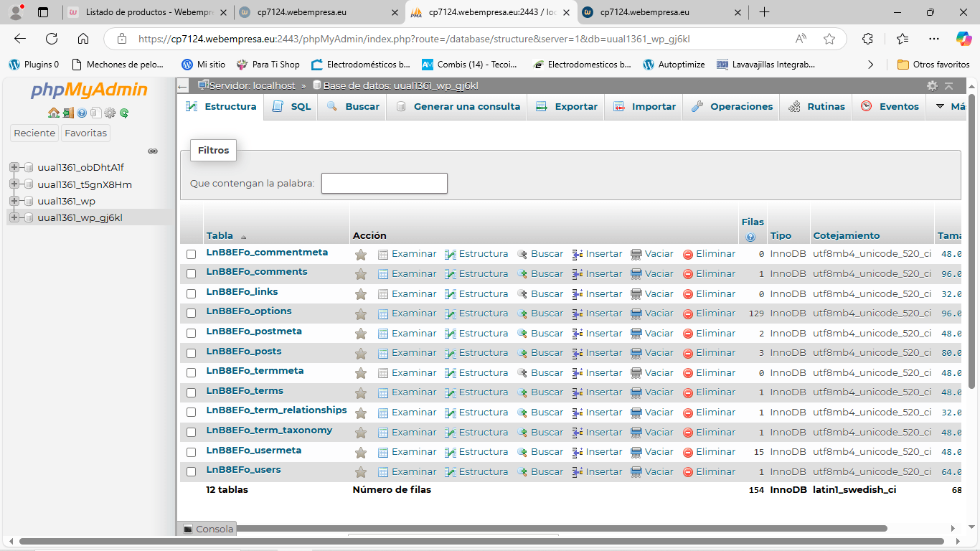Open phpMyAdmin documentation question-mark icon
This screenshot has width=980, height=551.
pos(82,113)
